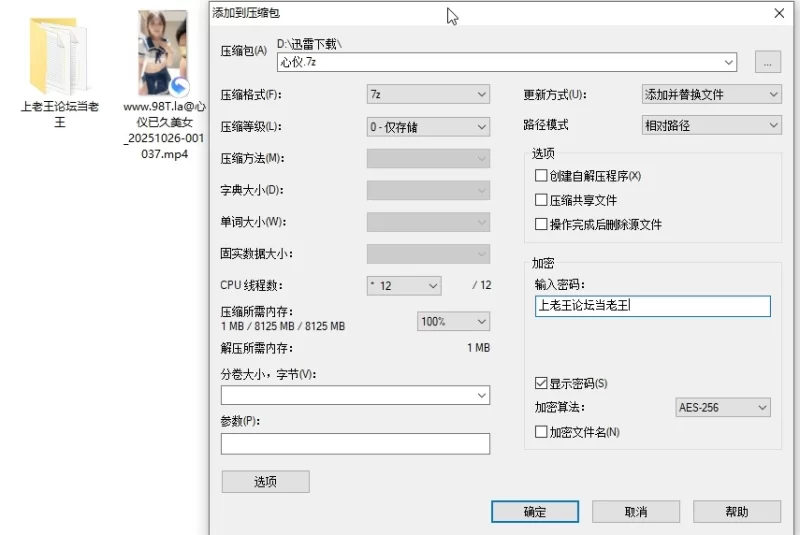Click the D:\迅雷下载\ path text
Screen dimensions: 800x535
point(309,44)
